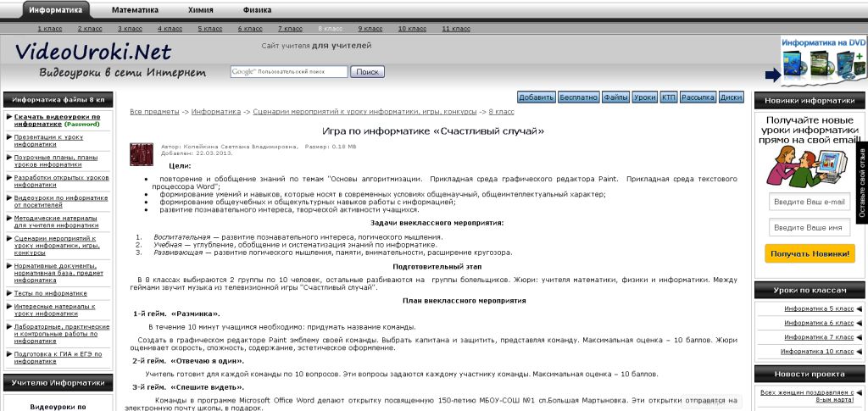Focus the Google custom search field
The image size is (868, 411).
[x=289, y=72]
